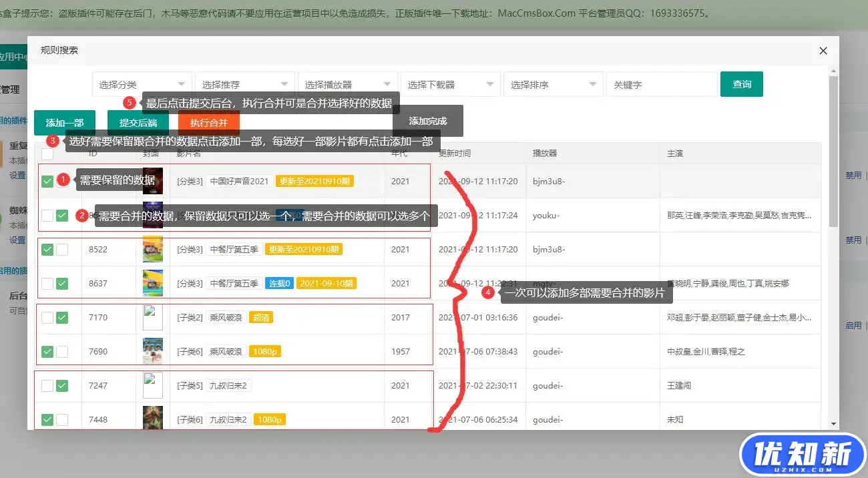Untick the checked box in row 7448
Screen dimensions: 868x478
pos(47,420)
